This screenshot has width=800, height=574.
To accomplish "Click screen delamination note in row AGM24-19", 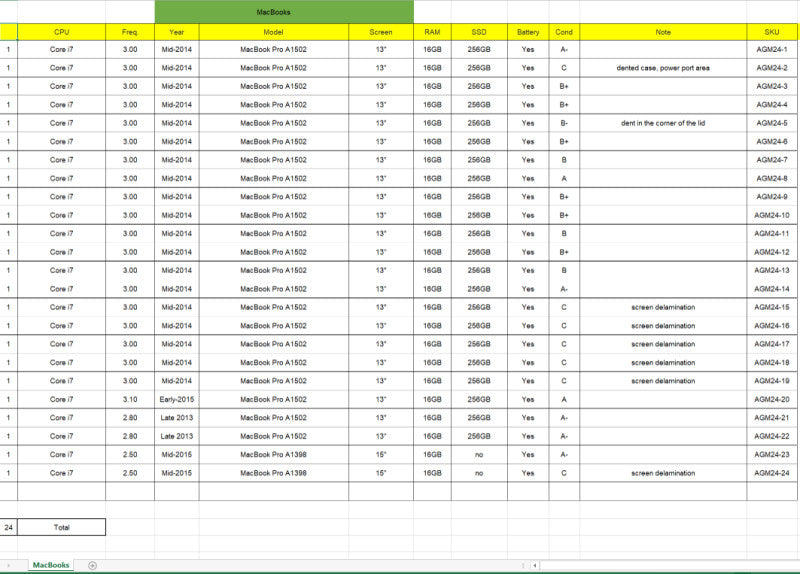I will [x=663, y=381].
